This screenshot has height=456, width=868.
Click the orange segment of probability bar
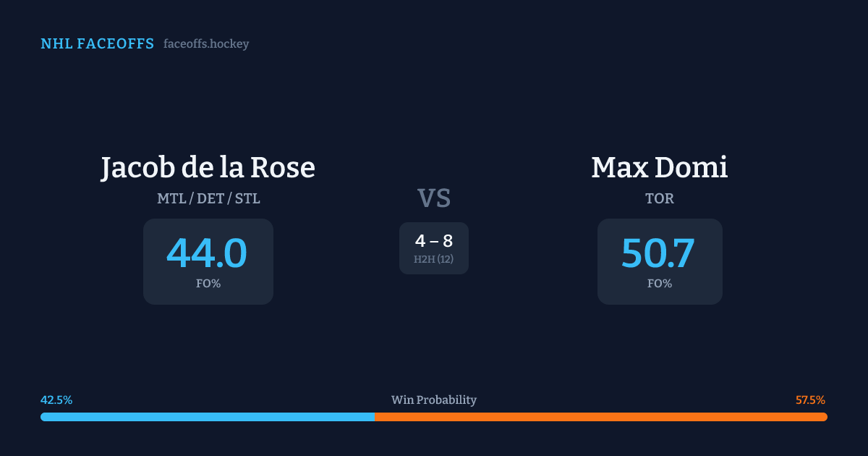coord(600,417)
